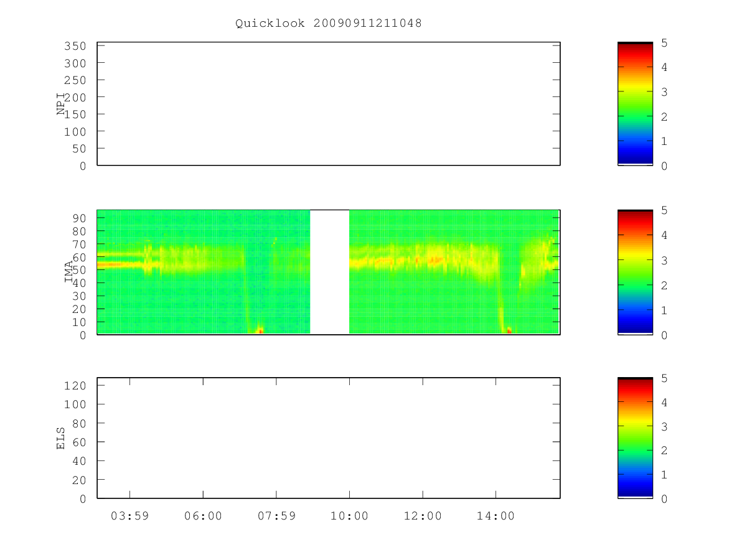Click the red hotspot near 07:30 in IMA plot
747x560 pixels.
click(261, 330)
